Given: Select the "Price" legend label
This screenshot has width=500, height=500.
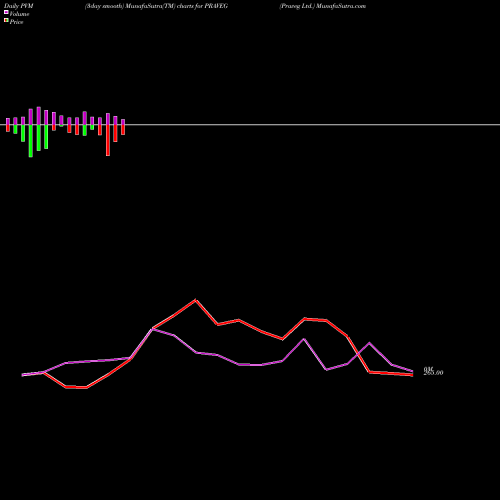Looking at the screenshot, I should pos(16,22).
